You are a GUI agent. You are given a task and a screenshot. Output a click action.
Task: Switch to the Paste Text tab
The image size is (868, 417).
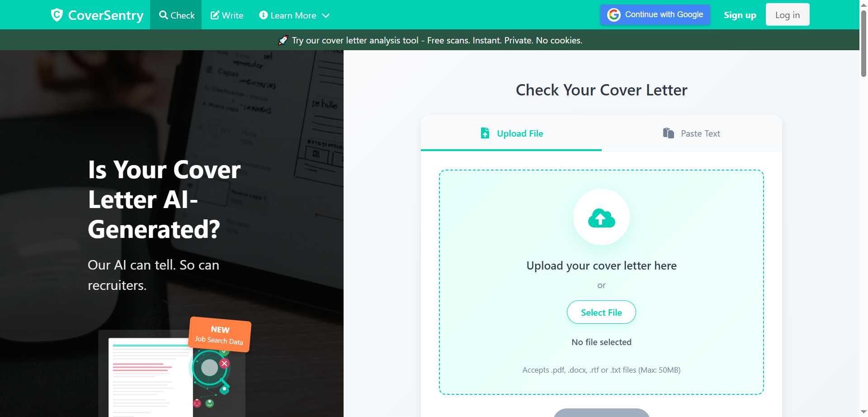click(692, 133)
